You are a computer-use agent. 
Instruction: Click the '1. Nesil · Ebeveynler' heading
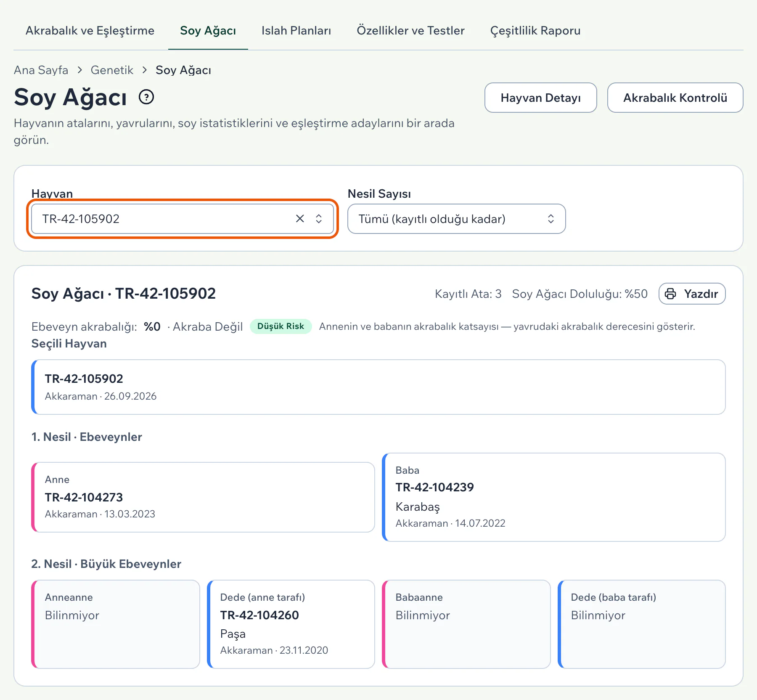tap(87, 437)
